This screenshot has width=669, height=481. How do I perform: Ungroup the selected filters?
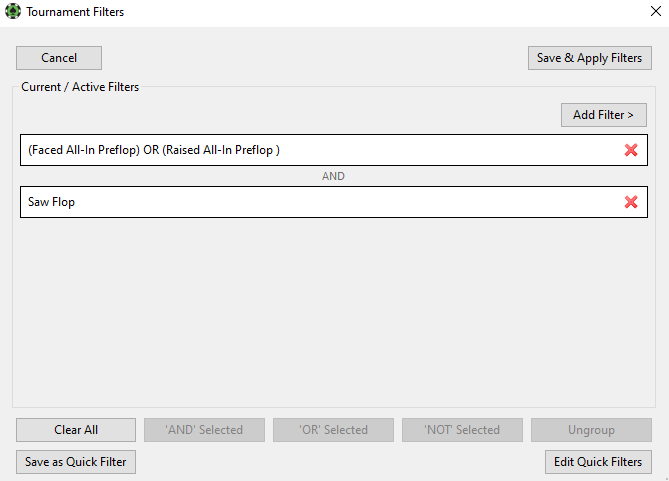click(x=591, y=430)
